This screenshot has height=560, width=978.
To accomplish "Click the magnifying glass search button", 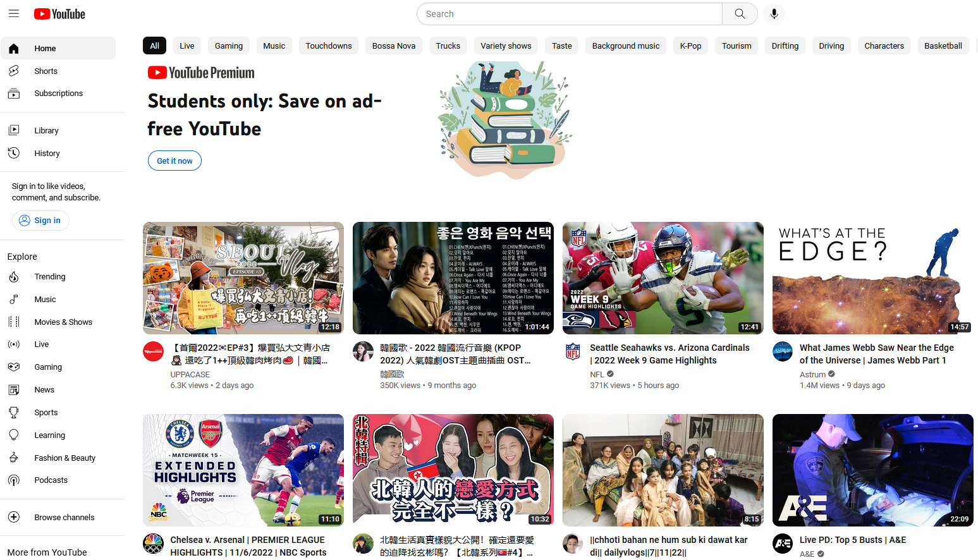I will (740, 14).
